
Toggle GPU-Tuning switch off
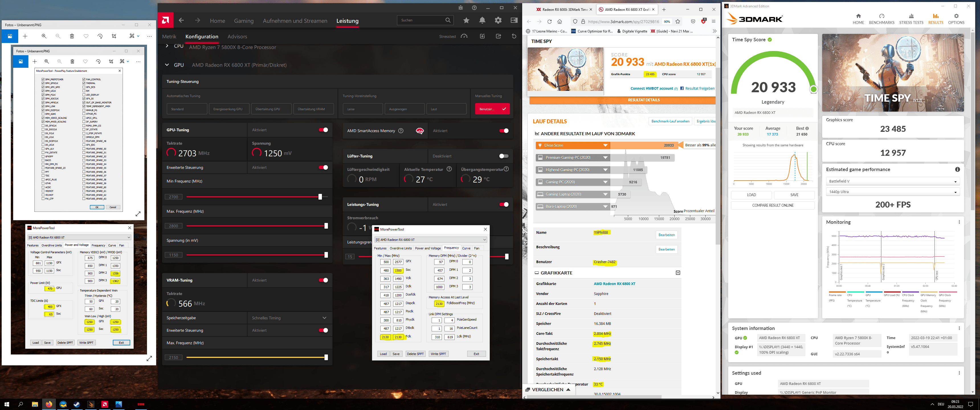323,130
